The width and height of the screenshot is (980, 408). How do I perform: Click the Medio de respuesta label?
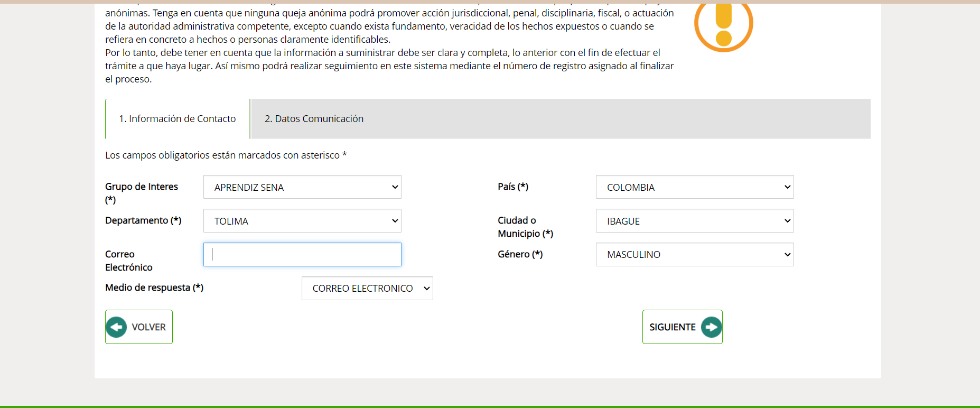pos(154,288)
